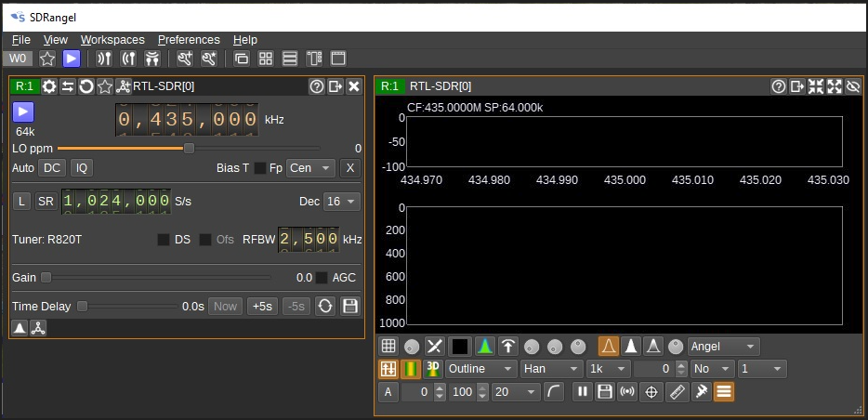Click the RFBW bandwidth dial
The height and width of the screenshot is (420, 868).
(309, 239)
